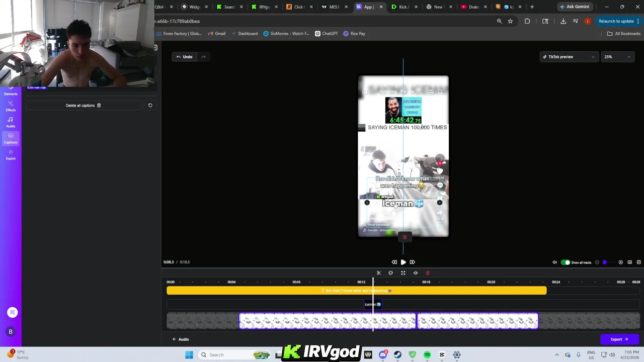
Task: Click the color palette timeline tool
Action: [x=391, y=273]
